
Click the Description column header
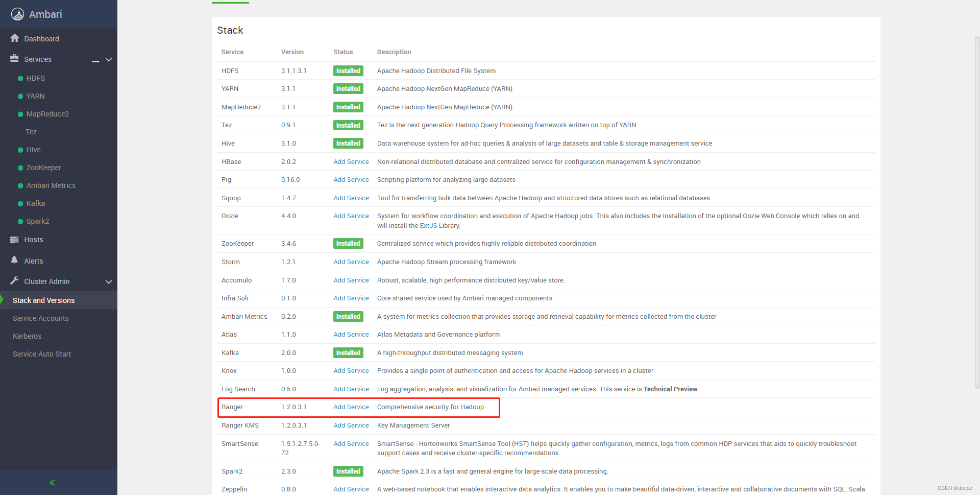394,52
